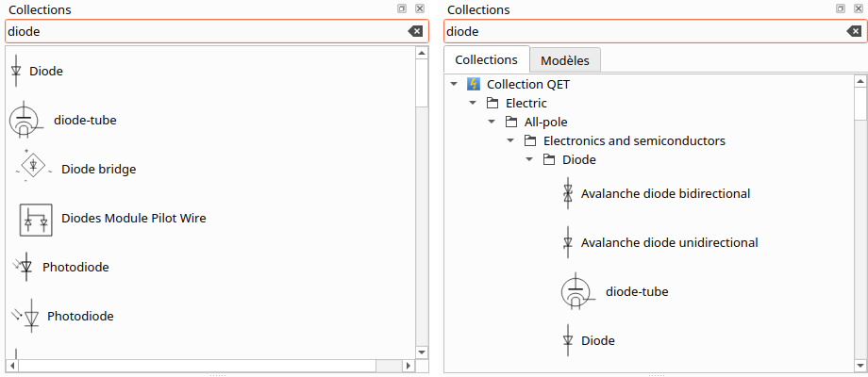The image size is (868, 377).
Task: Select the "Avalanche diode bidirectional" label
Action: click(665, 193)
